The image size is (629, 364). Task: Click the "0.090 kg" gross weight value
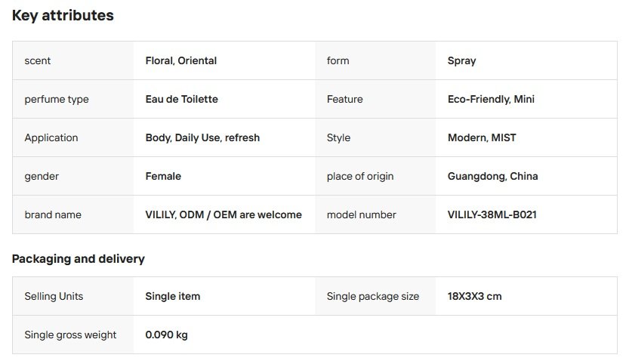click(x=166, y=335)
